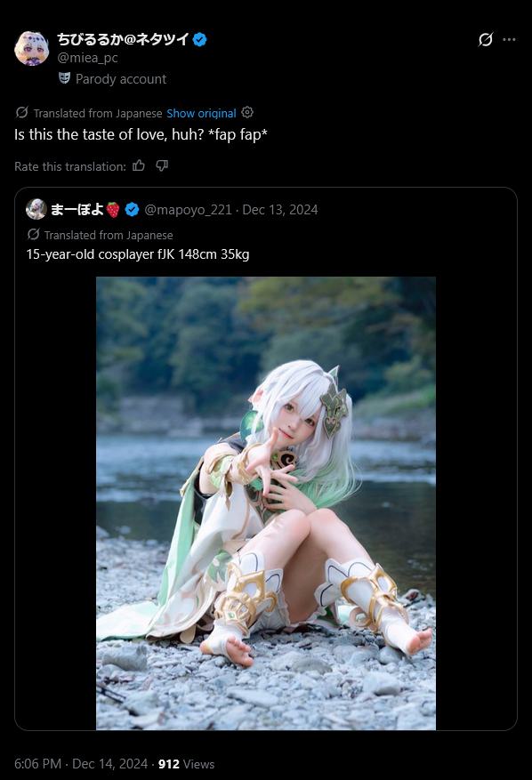Rate the translation with thumbs down
The width and height of the screenshot is (532, 780).
coord(162,165)
